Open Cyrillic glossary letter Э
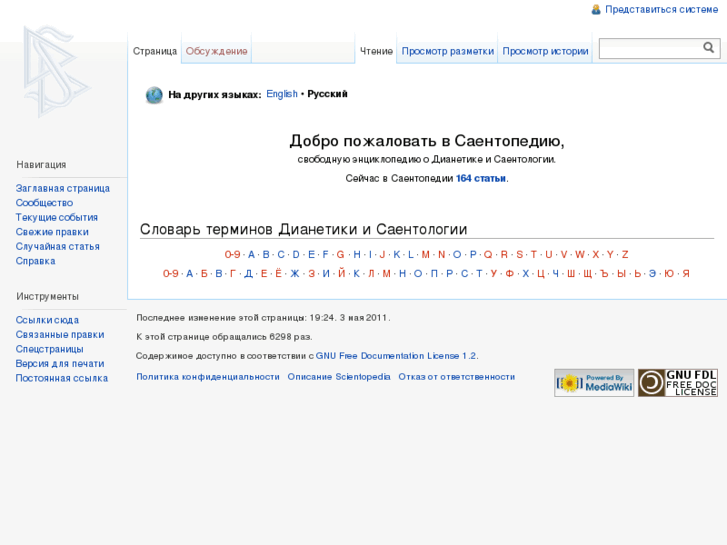The height and width of the screenshot is (545, 727). [x=652, y=274]
